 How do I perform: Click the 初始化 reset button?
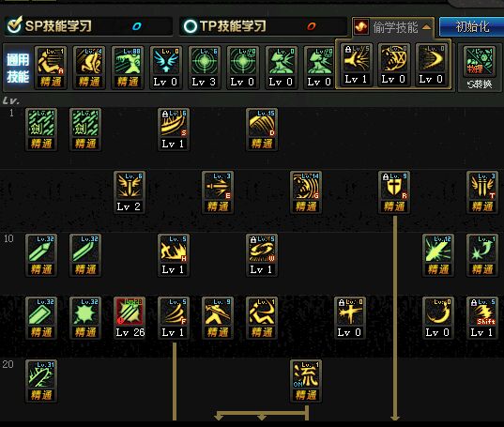point(471,26)
